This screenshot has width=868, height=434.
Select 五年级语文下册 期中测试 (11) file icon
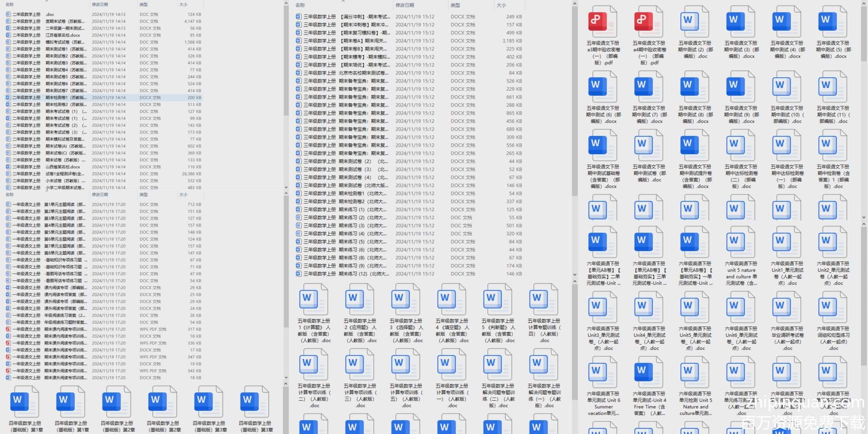(x=832, y=87)
